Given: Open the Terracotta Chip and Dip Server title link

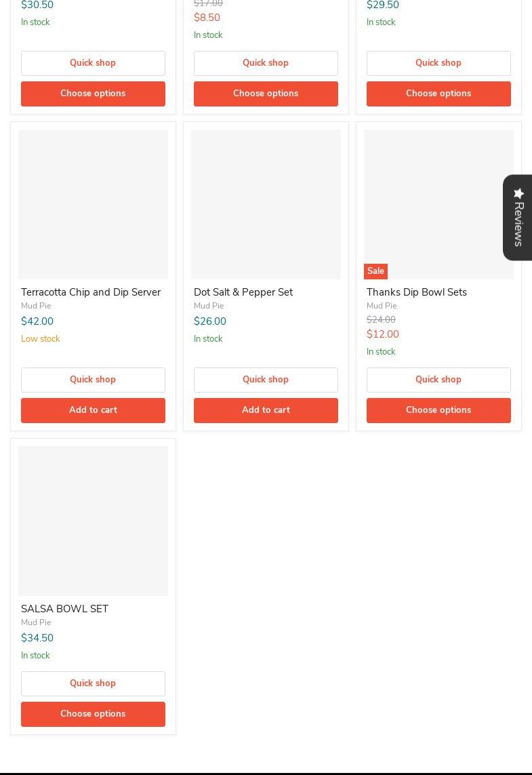Looking at the screenshot, I should pyautogui.click(x=91, y=292).
